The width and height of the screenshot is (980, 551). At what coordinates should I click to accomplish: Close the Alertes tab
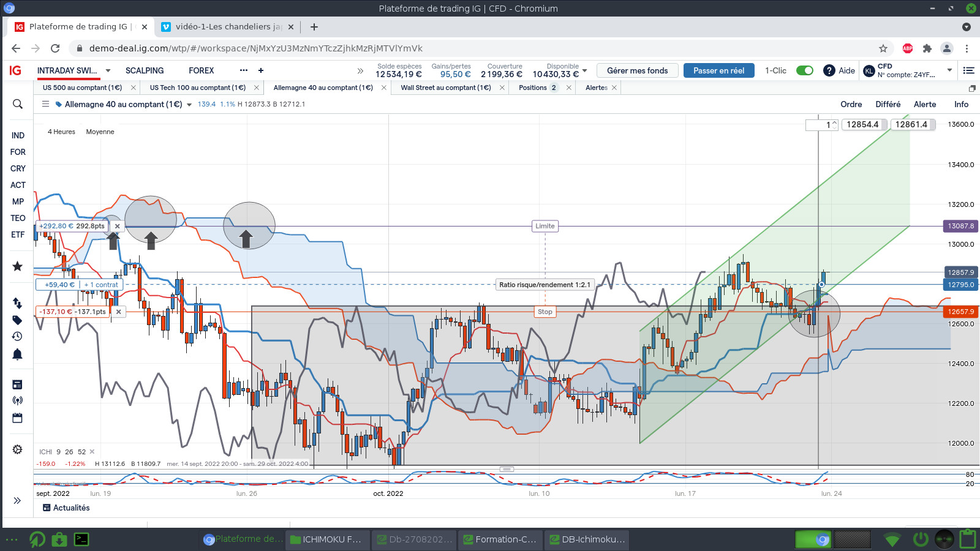(614, 88)
